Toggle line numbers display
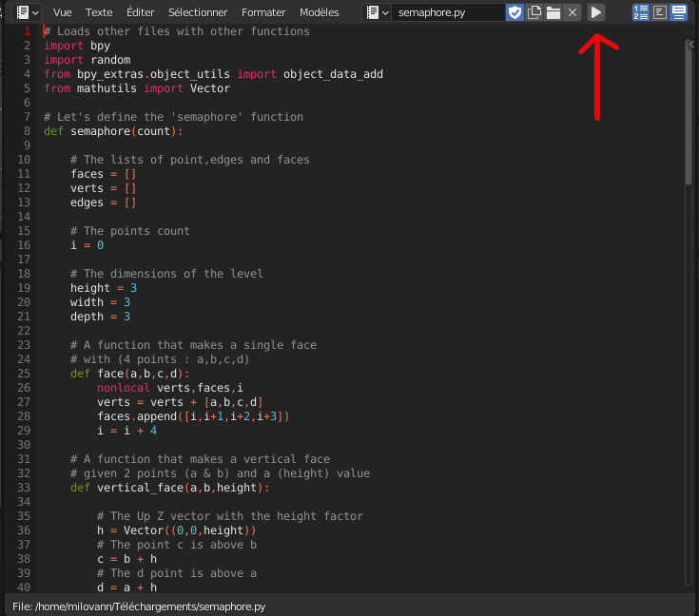 [x=641, y=12]
